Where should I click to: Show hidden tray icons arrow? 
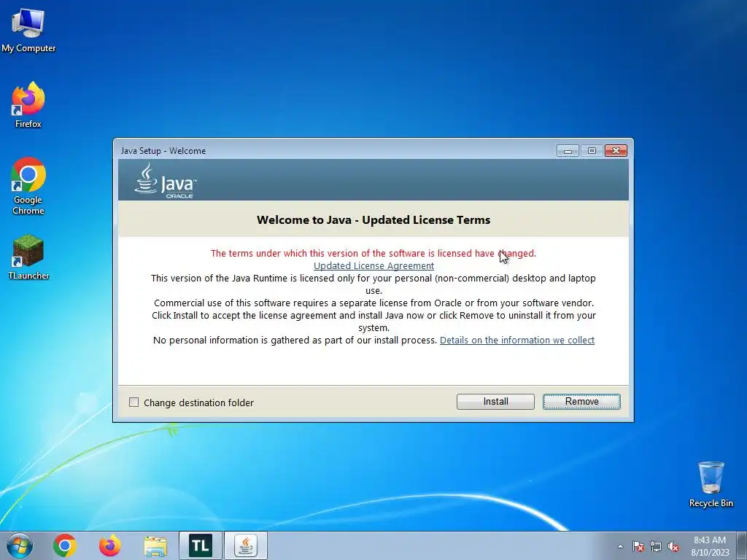[620, 546]
